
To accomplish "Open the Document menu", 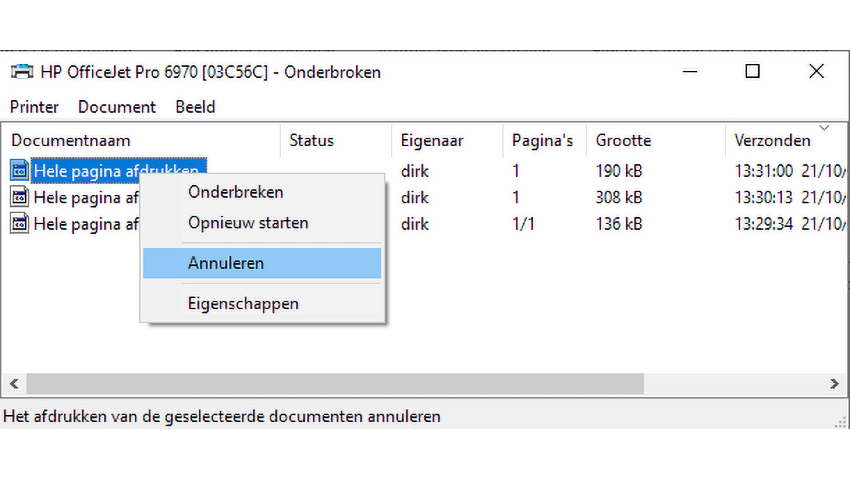I will (117, 107).
